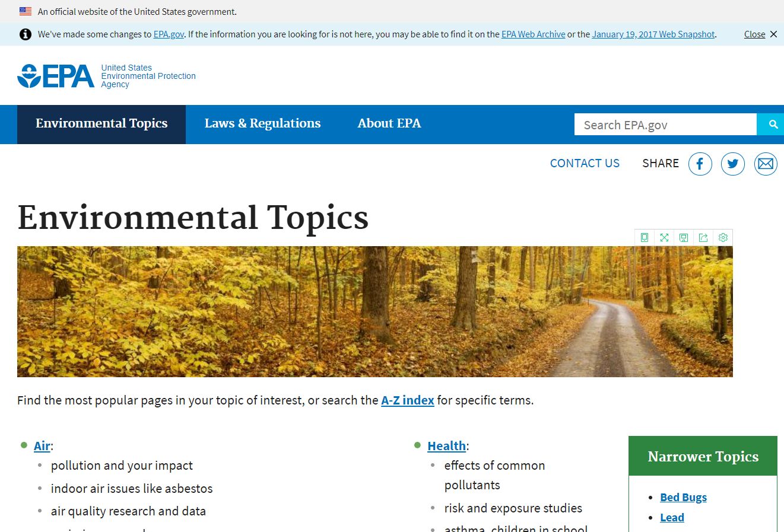Open the Laws & Regulations menu
The height and width of the screenshot is (532, 784).
(x=262, y=124)
